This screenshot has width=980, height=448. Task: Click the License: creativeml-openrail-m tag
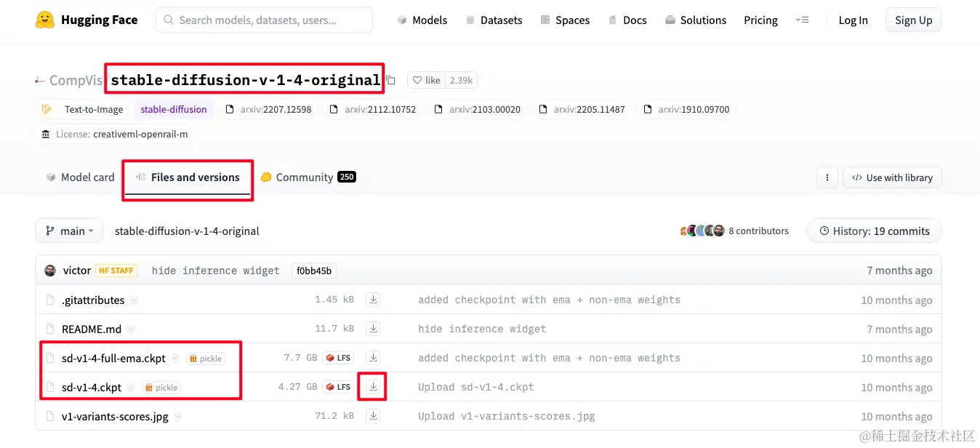point(115,134)
